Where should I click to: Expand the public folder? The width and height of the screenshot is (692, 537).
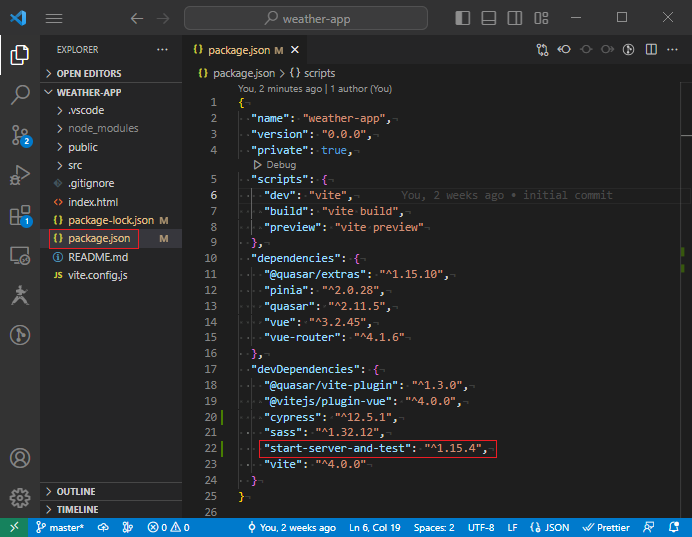coord(111,147)
